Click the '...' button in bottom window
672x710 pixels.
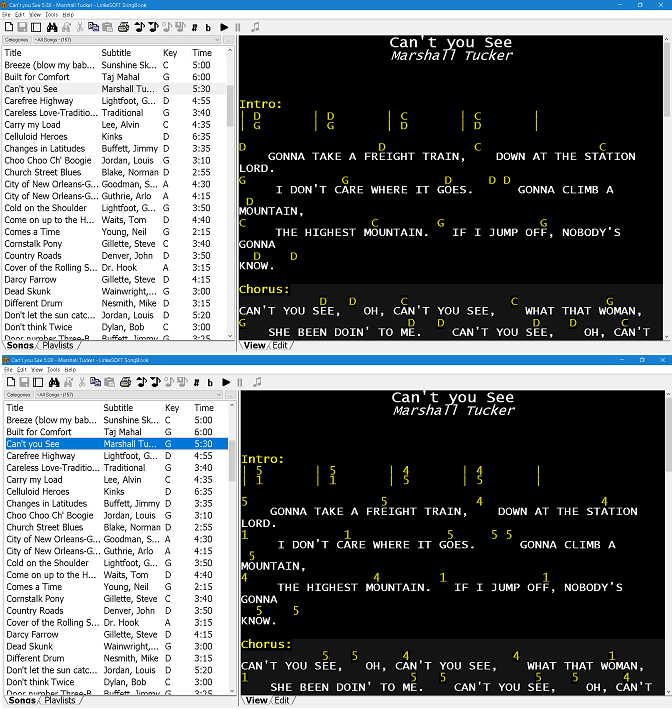click(231, 395)
